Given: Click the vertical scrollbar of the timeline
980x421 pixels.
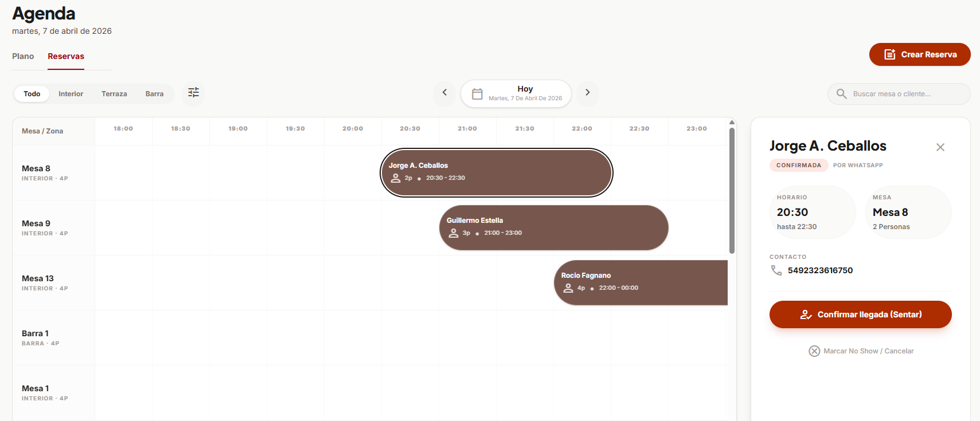Looking at the screenshot, I should point(732,190).
